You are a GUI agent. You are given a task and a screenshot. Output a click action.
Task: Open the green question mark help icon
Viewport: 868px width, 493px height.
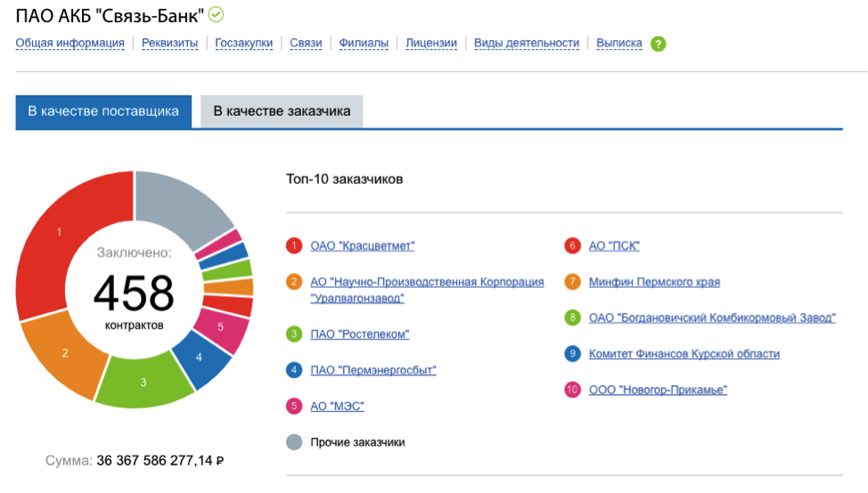coord(659,44)
